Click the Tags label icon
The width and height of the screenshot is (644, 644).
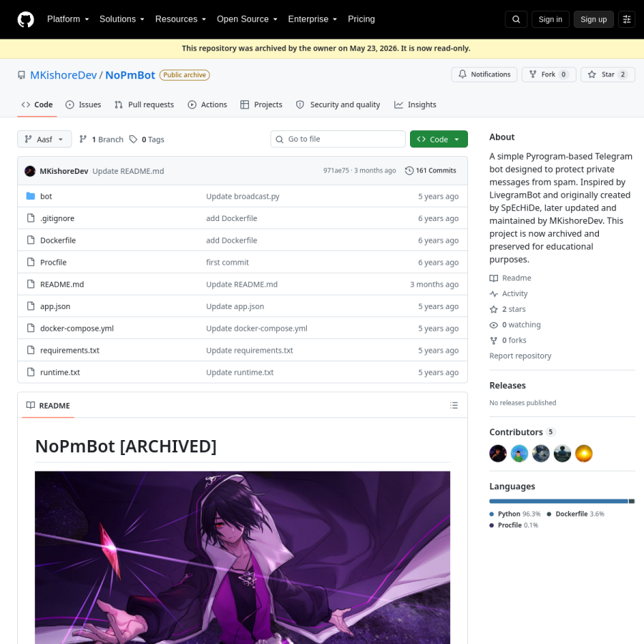pos(133,140)
